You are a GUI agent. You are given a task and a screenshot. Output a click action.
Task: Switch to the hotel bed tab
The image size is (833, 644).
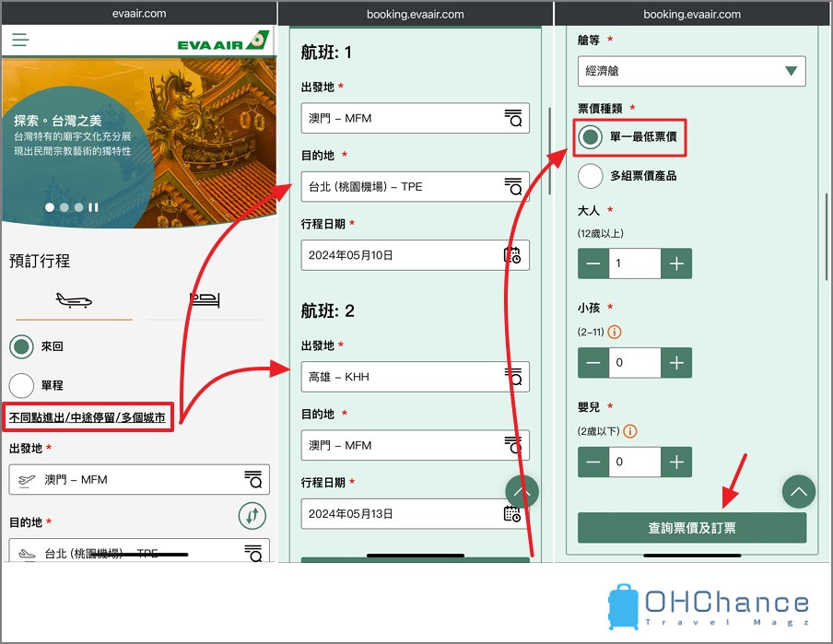tap(205, 300)
